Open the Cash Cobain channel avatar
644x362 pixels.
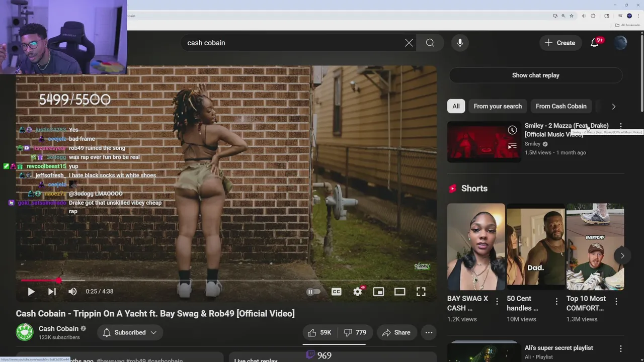(x=24, y=332)
